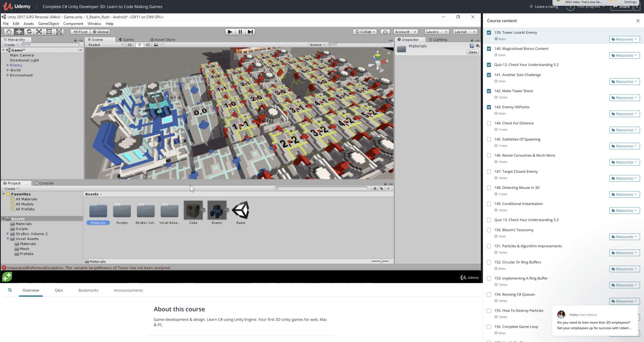Toggle scene audio speaker icon
The image size is (644, 342).
coord(148,45)
